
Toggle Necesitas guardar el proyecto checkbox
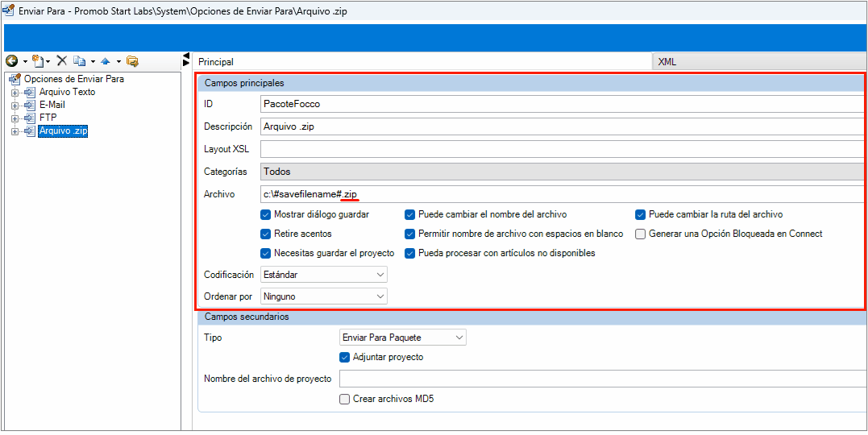265,253
